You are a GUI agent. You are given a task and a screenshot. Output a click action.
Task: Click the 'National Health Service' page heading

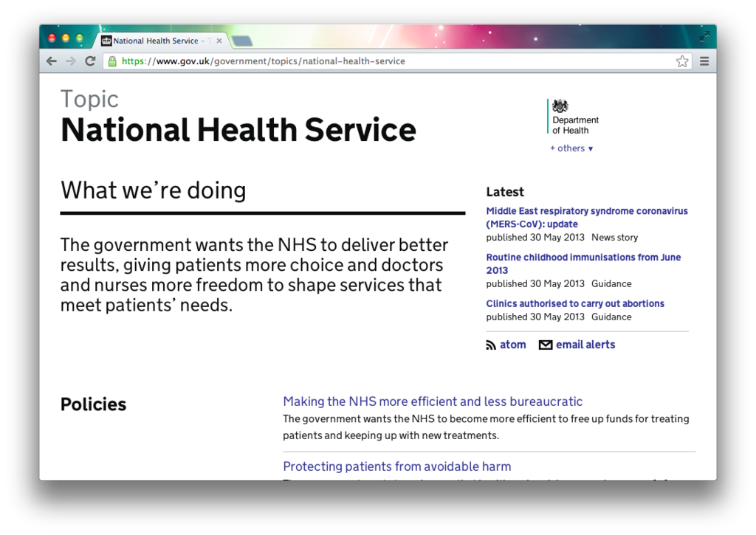pos(238,130)
